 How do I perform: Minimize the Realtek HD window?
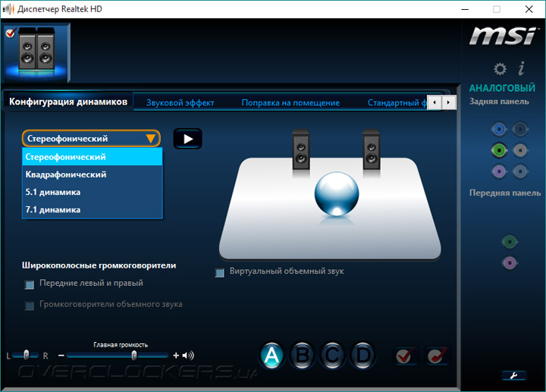point(465,9)
